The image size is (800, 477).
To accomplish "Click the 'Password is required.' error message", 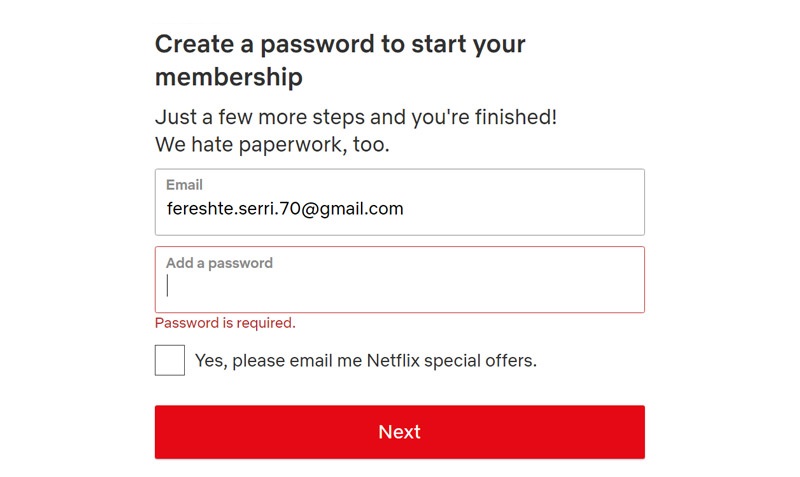I will [225, 323].
